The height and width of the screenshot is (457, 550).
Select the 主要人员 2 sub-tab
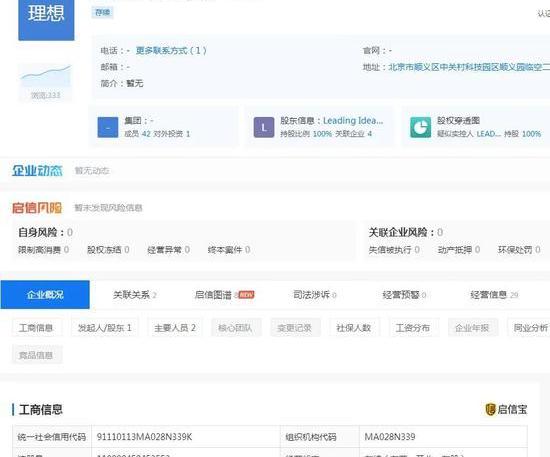point(175,328)
